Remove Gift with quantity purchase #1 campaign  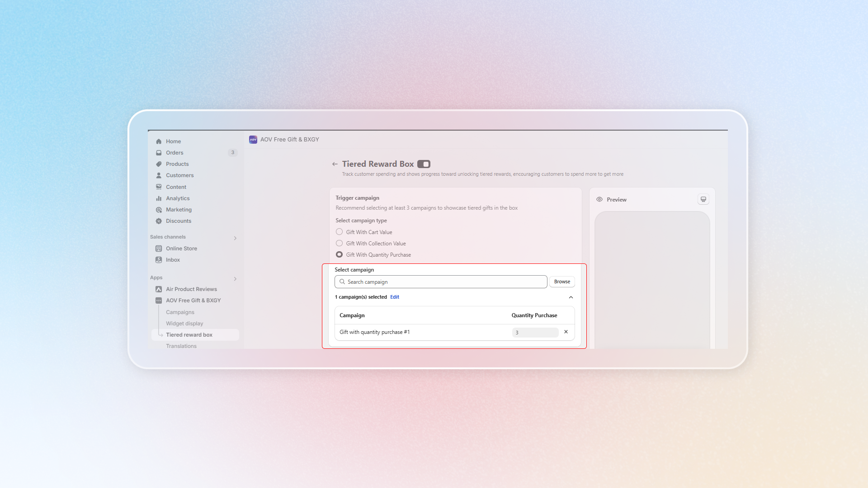click(x=566, y=332)
